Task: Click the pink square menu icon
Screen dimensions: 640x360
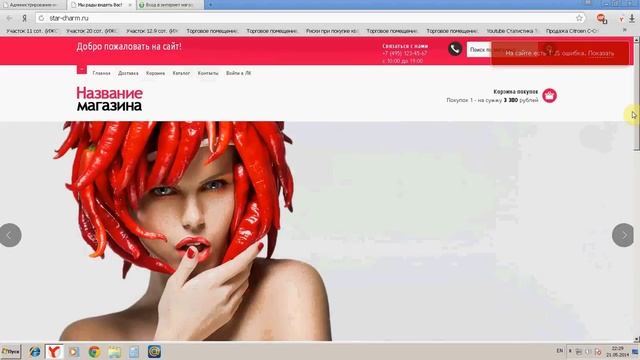Action: (82, 69)
